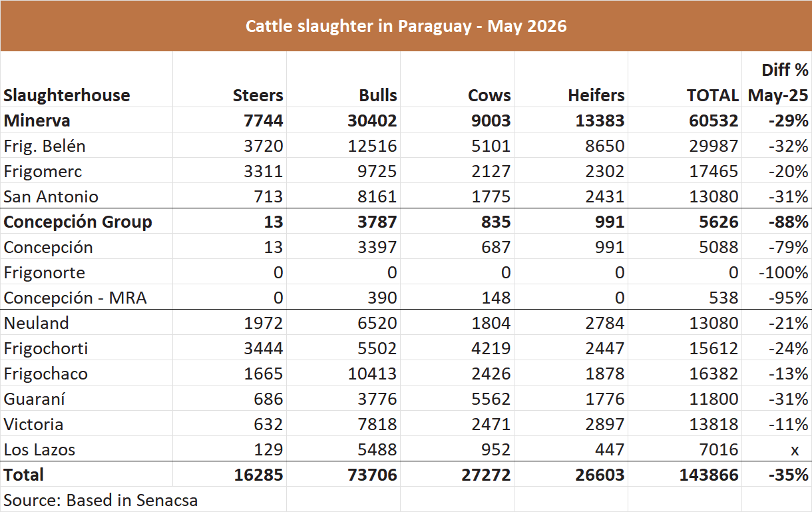The height and width of the screenshot is (512, 812).
Task: Select the Diff % May-25 header
Action: tap(777, 82)
